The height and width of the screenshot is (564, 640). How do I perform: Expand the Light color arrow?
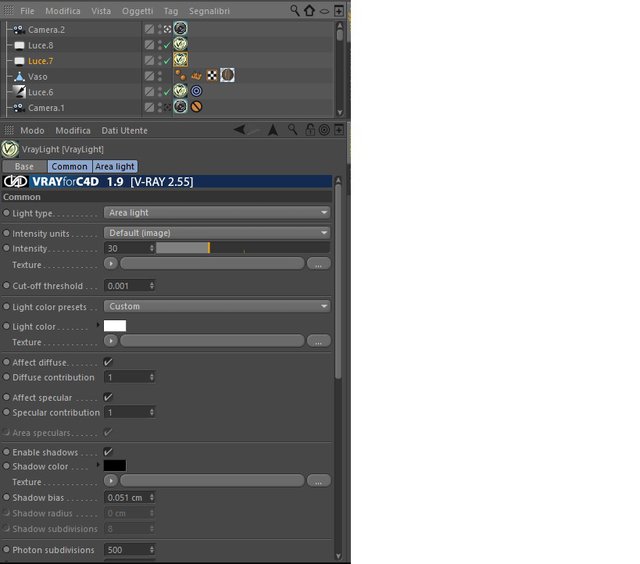98,325
